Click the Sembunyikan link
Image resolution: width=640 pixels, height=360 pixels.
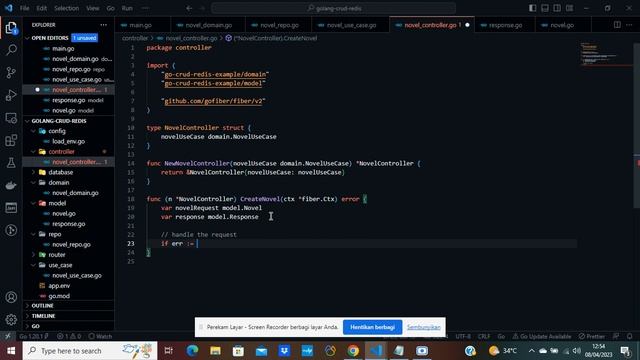point(423,327)
